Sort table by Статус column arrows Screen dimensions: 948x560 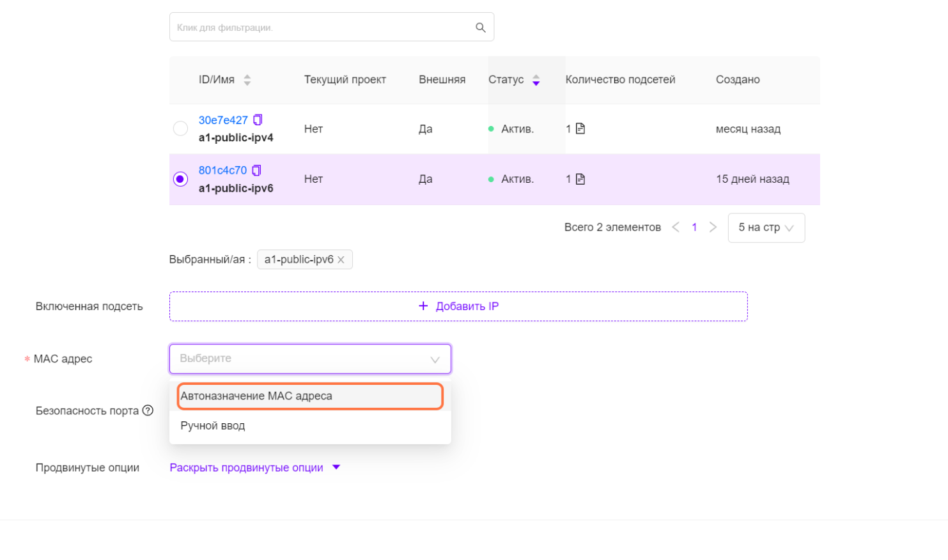coord(536,80)
